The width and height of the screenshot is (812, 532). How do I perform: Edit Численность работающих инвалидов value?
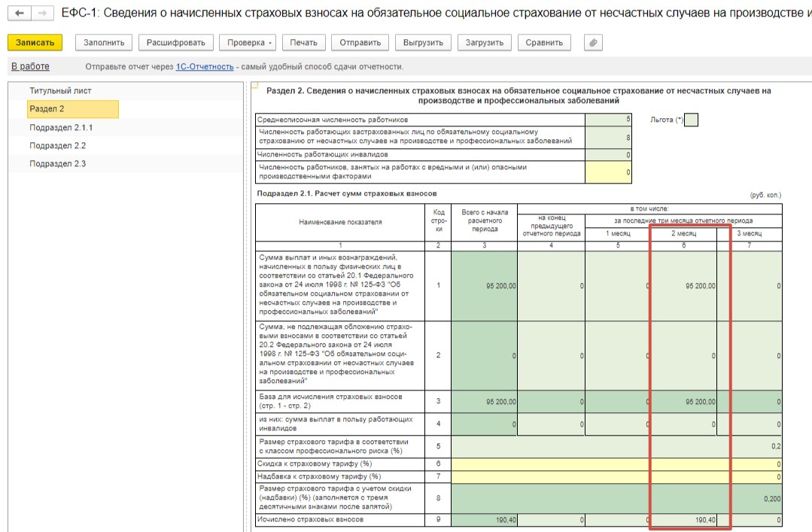(608, 155)
